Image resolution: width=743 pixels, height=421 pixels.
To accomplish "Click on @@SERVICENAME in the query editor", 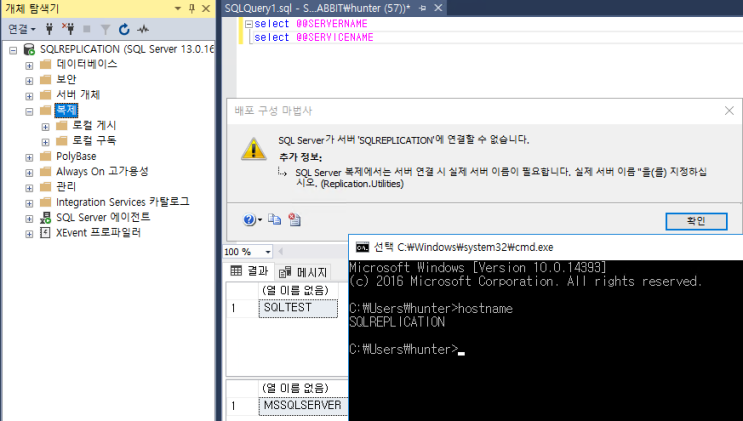I will coord(335,37).
